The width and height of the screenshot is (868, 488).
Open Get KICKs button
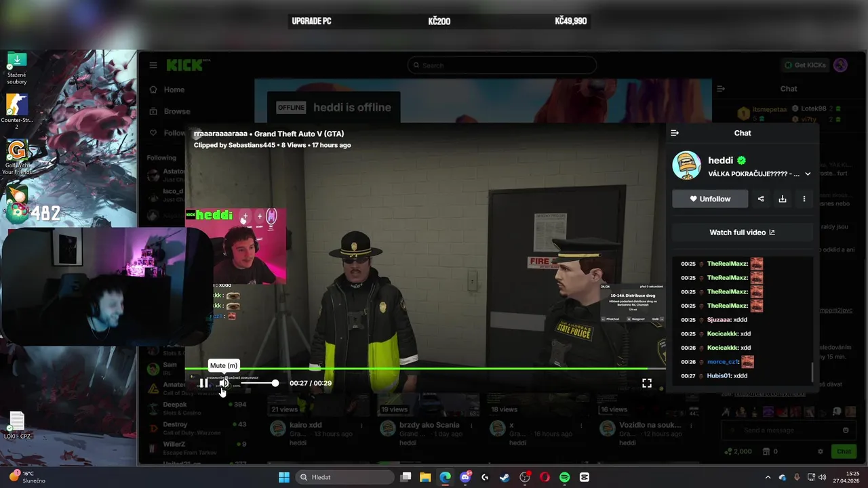click(x=805, y=65)
